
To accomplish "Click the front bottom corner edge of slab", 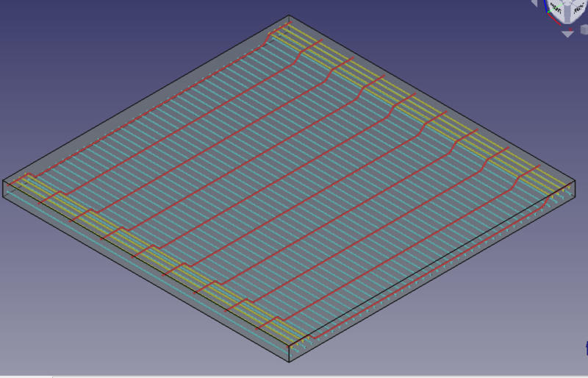I will tap(289, 353).
